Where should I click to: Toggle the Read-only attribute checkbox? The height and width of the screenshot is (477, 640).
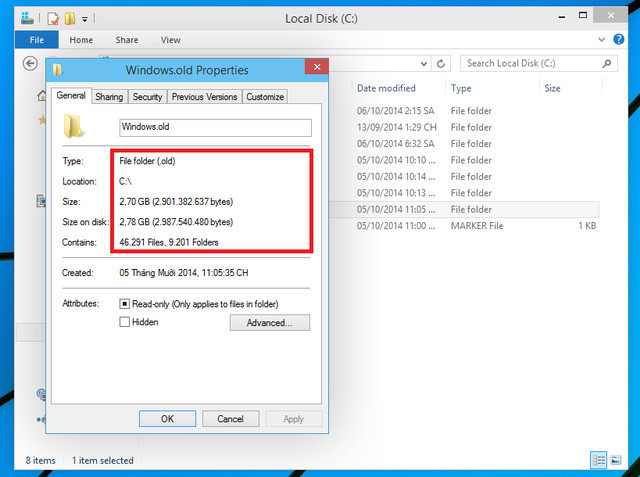click(124, 304)
